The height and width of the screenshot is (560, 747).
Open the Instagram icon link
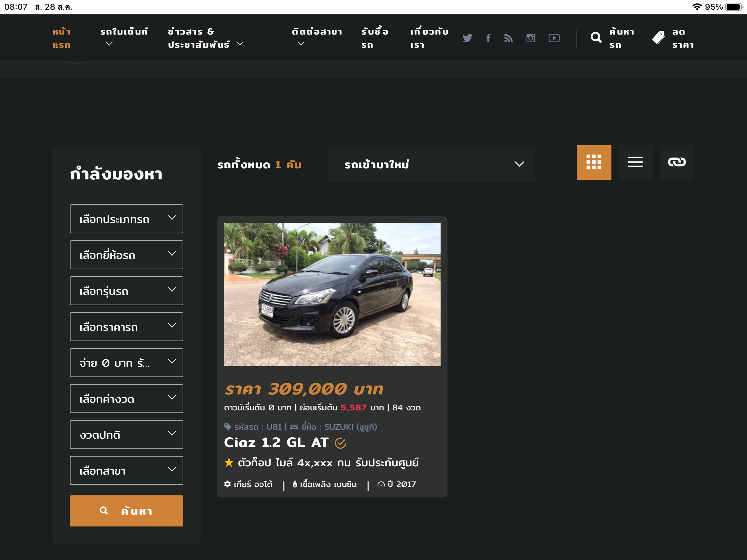(531, 38)
